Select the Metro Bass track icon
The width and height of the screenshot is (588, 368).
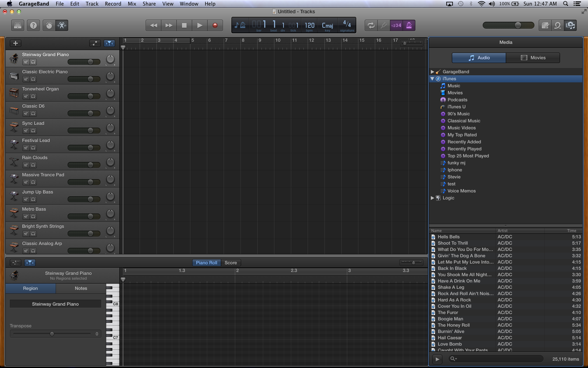[x=14, y=213]
